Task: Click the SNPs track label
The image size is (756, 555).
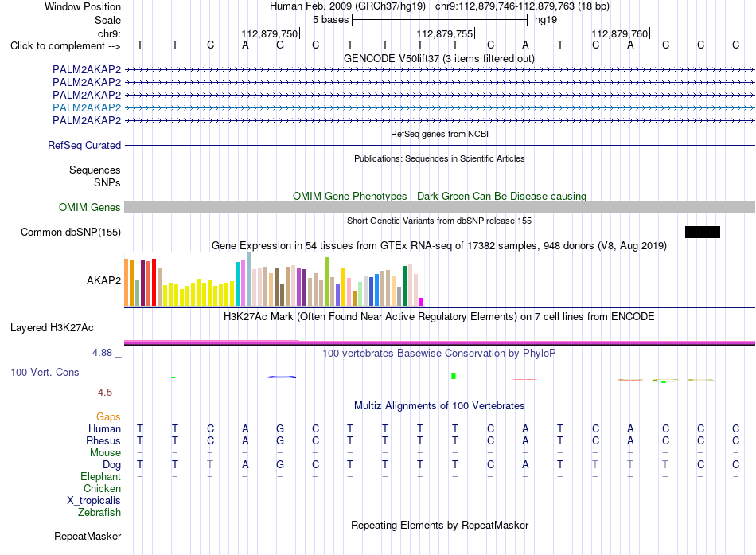Action: 107,182
